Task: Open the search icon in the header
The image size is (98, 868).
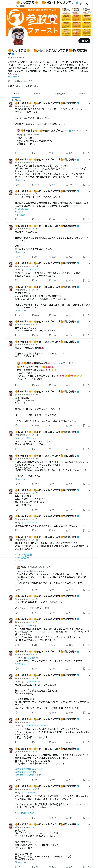Action: [88, 4]
